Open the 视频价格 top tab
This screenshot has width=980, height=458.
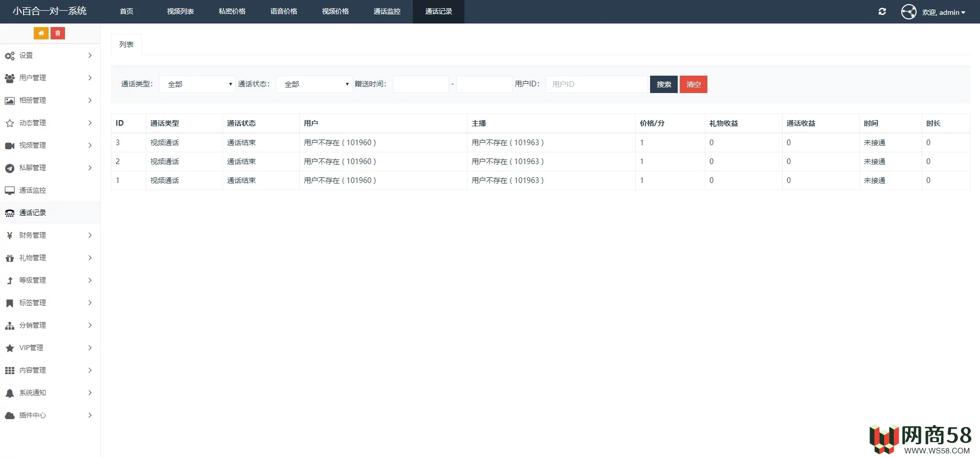pyautogui.click(x=336, y=12)
